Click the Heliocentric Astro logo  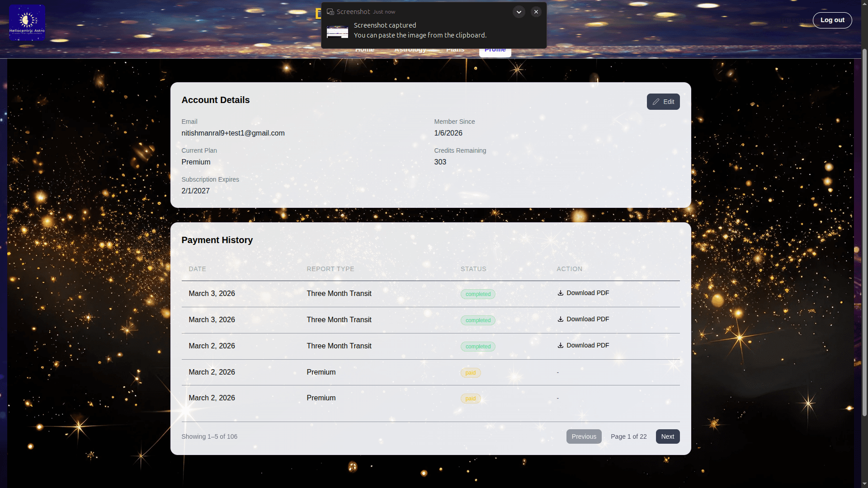click(27, 22)
